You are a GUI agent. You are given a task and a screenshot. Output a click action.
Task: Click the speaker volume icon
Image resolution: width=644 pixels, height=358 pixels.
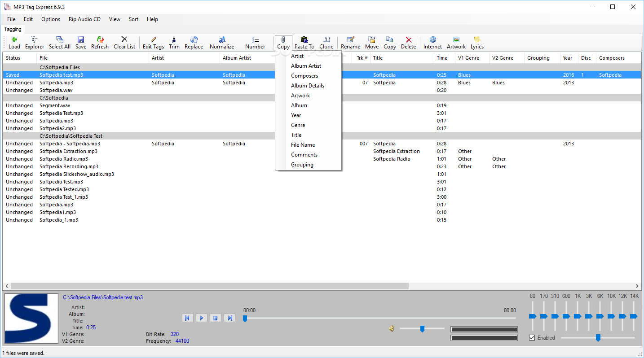pyautogui.click(x=392, y=329)
